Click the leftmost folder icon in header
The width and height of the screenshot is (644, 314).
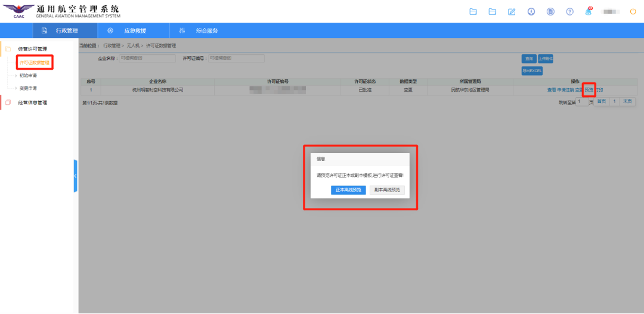pos(473,11)
